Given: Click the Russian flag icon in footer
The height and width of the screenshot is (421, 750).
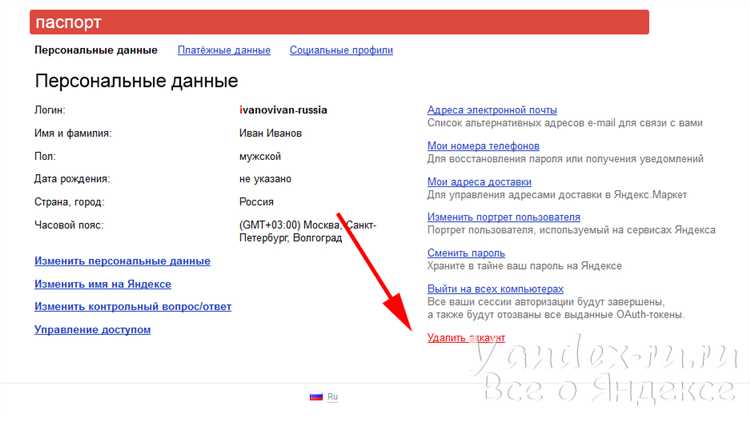Looking at the screenshot, I should (316, 397).
